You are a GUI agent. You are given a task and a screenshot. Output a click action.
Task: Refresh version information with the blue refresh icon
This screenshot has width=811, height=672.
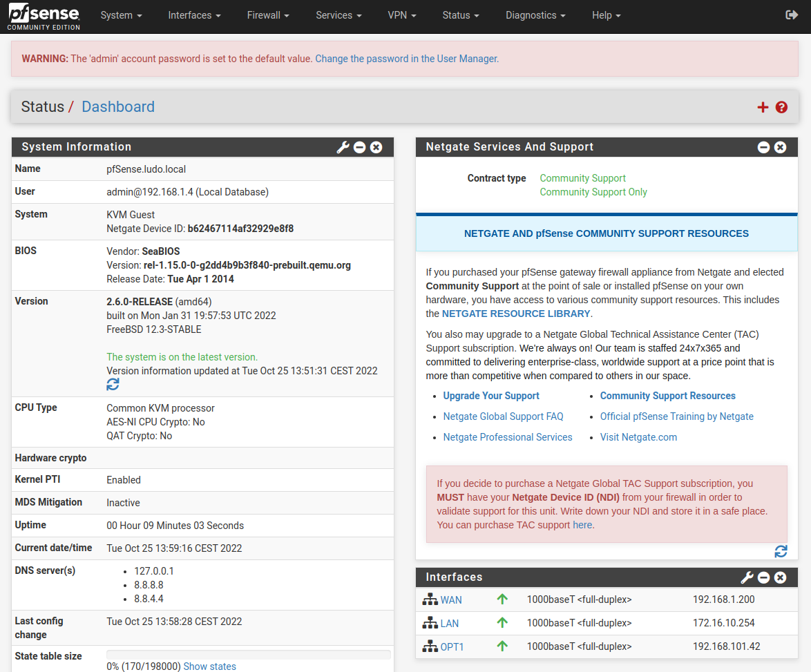(113, 384)
